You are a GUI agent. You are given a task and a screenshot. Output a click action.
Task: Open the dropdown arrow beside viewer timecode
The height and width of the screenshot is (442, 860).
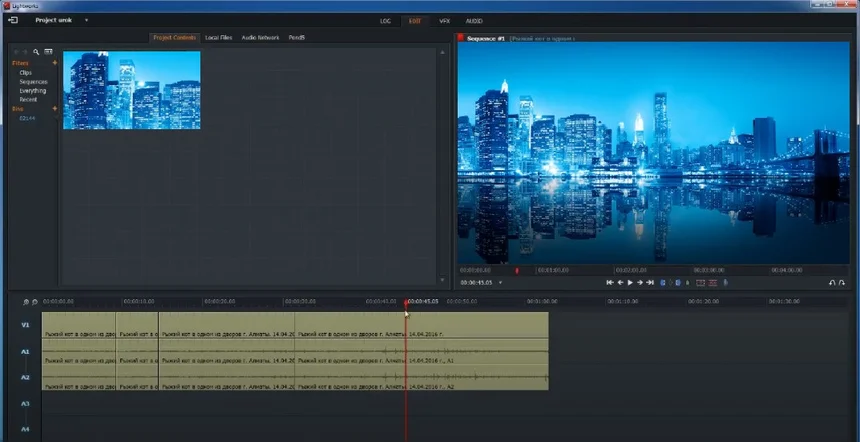click(500, 283)
